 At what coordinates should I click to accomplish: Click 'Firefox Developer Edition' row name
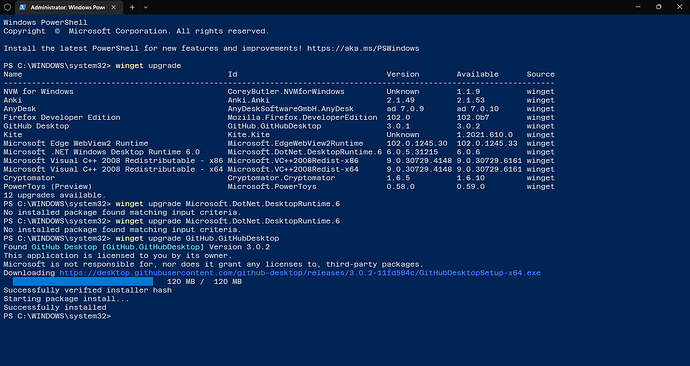pos(62,117)
